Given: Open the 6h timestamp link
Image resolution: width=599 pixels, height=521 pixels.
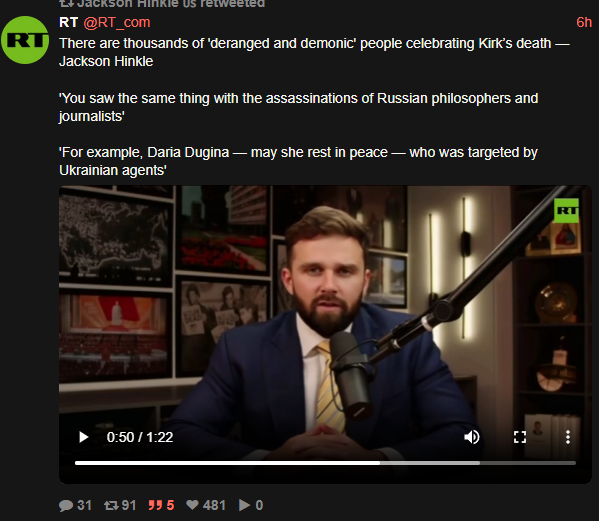Looking at the screenshot, I should [x=584, y=23].
